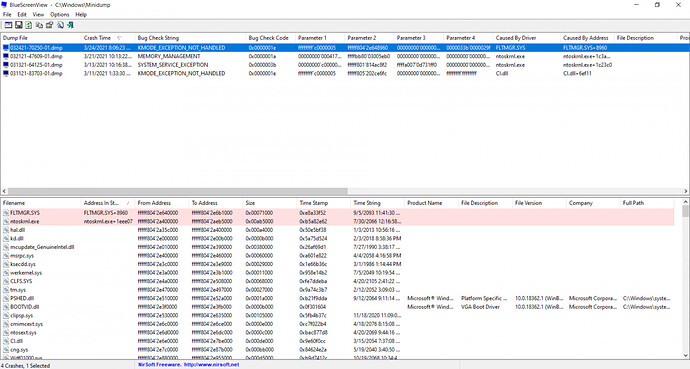Open the Options menu
Screen dimensions: 690x369
point(59,15)
